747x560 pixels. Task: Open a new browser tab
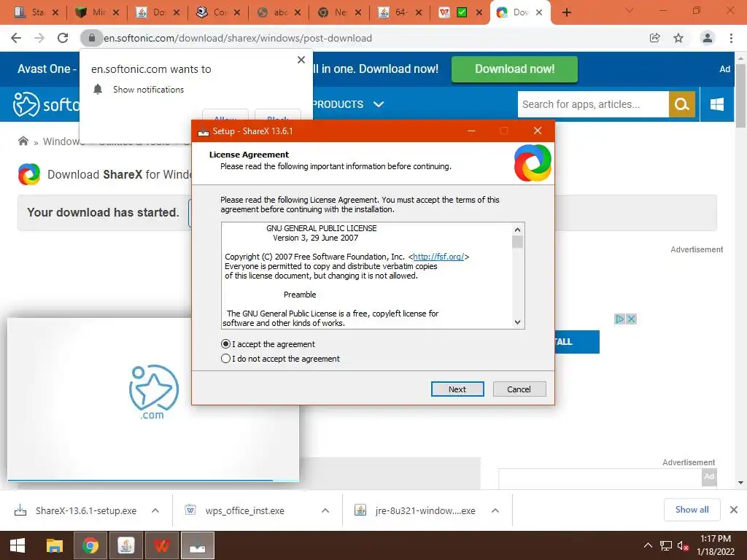tap(566, 12)
